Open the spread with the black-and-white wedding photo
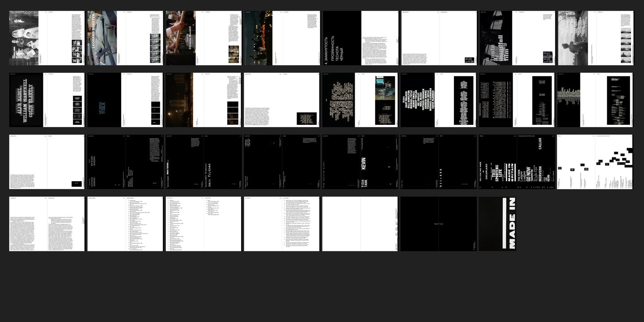The height and width of the screenshot is (322, 644). tap(47, 38)
